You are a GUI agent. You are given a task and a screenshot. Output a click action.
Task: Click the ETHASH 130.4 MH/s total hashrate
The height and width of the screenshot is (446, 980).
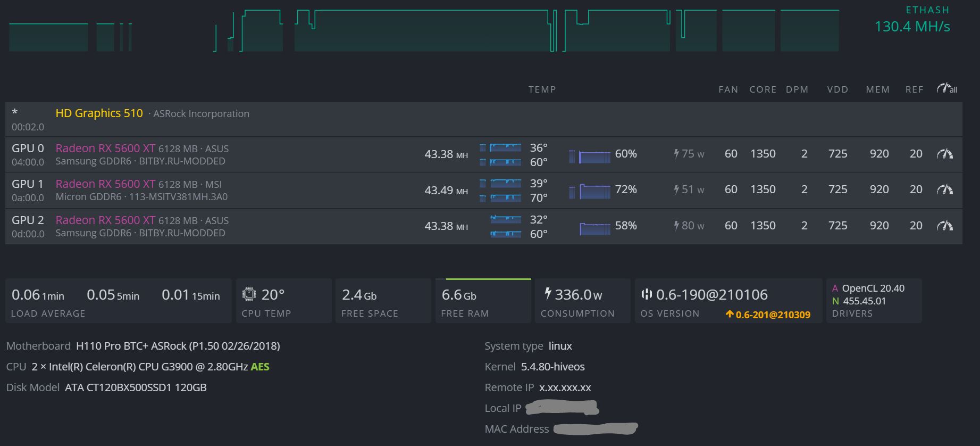[912, 27]
